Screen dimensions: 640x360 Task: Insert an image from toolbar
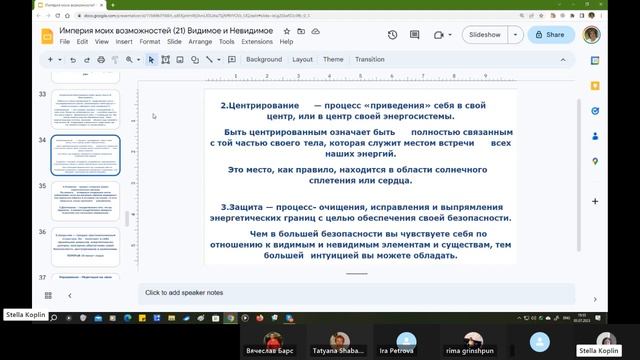(180, 60)
